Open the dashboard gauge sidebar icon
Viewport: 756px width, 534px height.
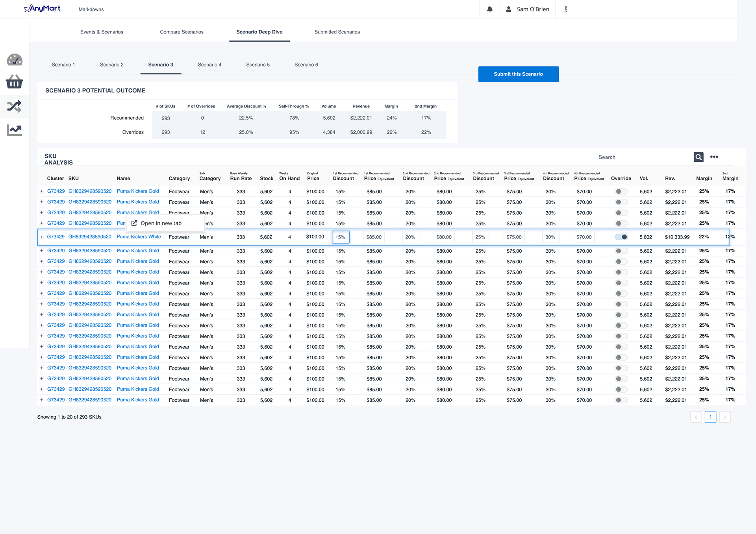[15, 60]
